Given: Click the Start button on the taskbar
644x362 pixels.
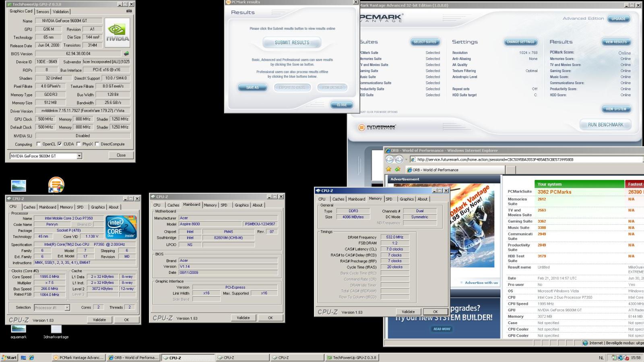Looking at the screenshot, I should (x=9, y=358).
